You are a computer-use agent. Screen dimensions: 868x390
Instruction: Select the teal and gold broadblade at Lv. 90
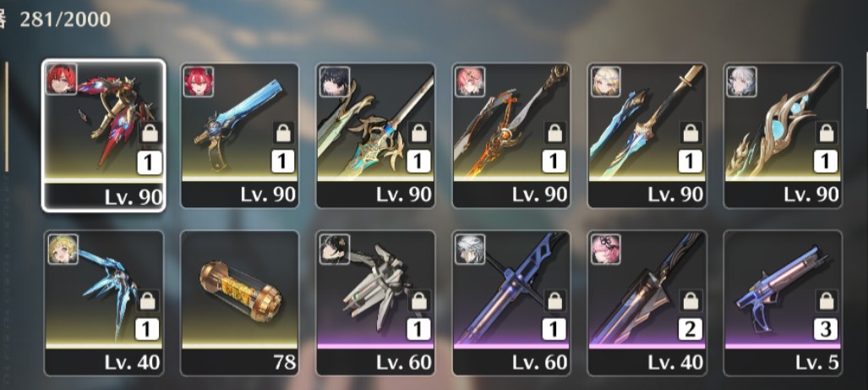(375, 135)
